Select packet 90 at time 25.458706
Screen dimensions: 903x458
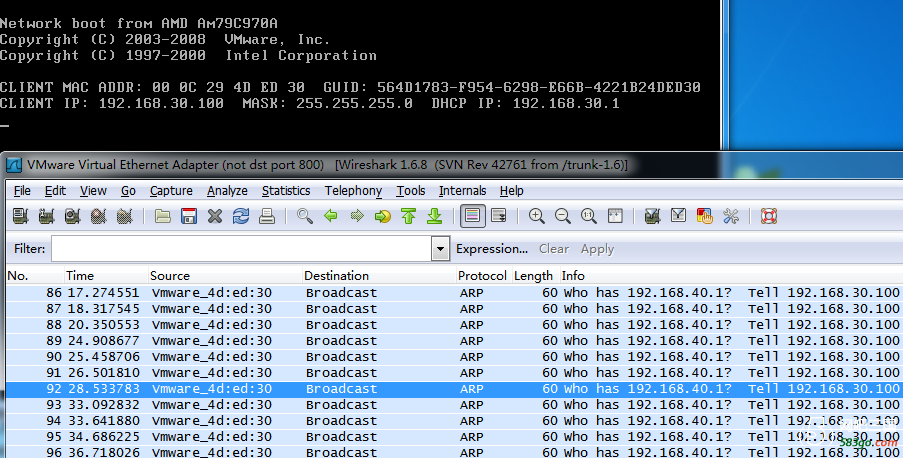coord(454,357)
